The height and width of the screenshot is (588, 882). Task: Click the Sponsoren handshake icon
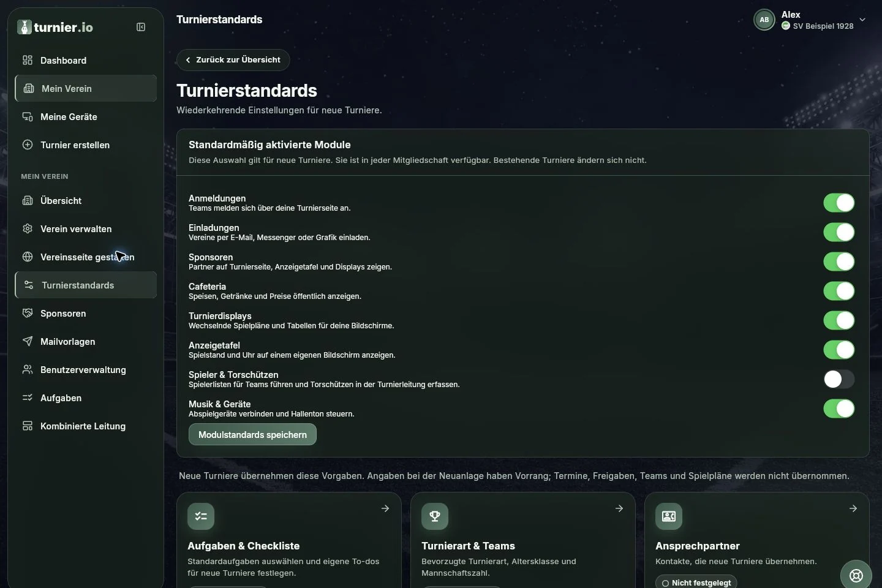coord(28,313)
